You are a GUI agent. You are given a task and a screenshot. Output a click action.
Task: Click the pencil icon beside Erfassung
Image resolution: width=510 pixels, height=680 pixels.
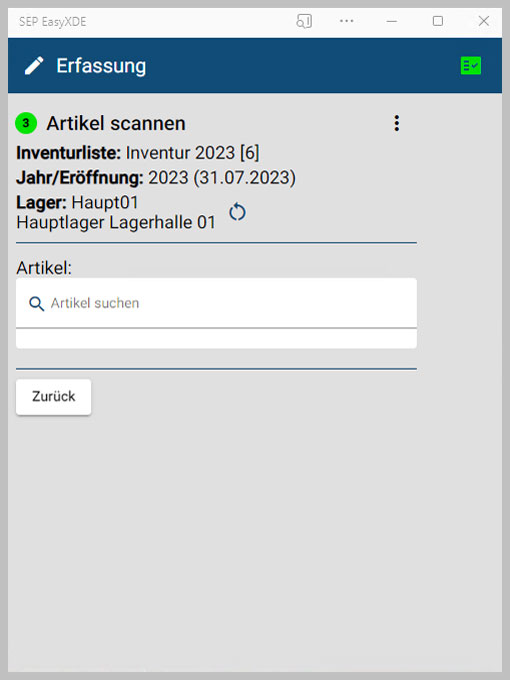pyautogui.click(x=34, y=66)
